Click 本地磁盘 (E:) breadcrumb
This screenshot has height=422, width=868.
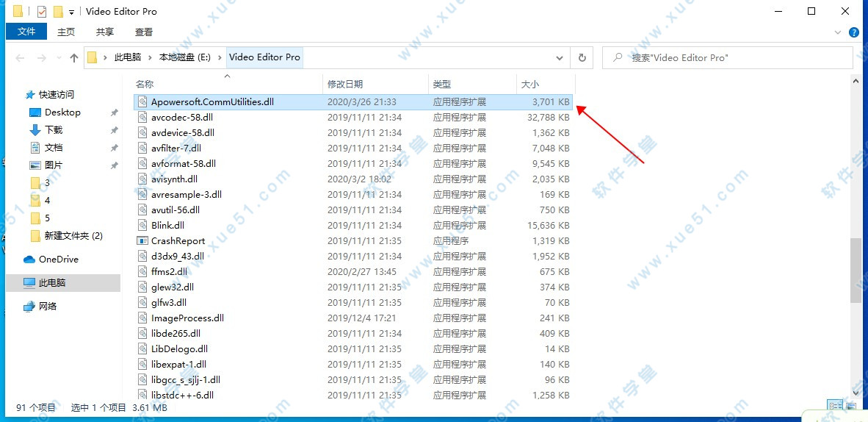pyautogui.click(x=185, y=57)
